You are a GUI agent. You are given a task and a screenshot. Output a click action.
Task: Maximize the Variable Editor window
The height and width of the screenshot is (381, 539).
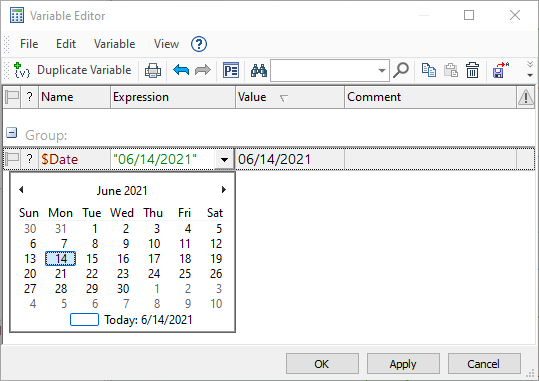[469, 15]
